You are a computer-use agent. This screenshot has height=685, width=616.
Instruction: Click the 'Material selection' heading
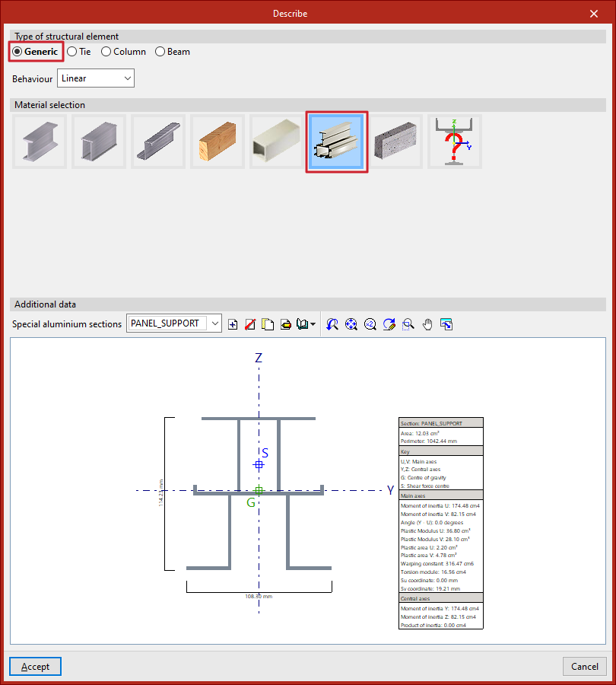click(x=49, y=105)
